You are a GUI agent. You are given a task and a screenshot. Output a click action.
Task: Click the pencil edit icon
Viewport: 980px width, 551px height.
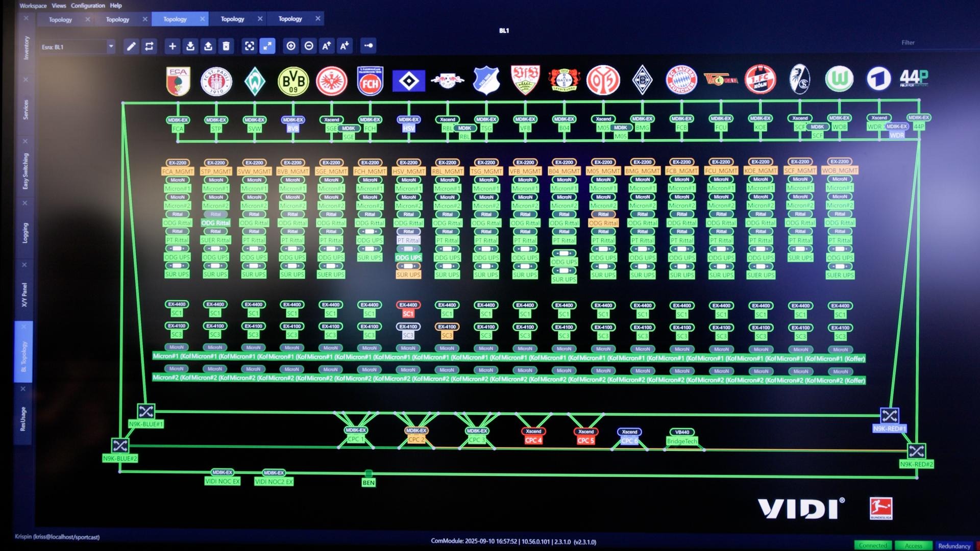[131, 46]
